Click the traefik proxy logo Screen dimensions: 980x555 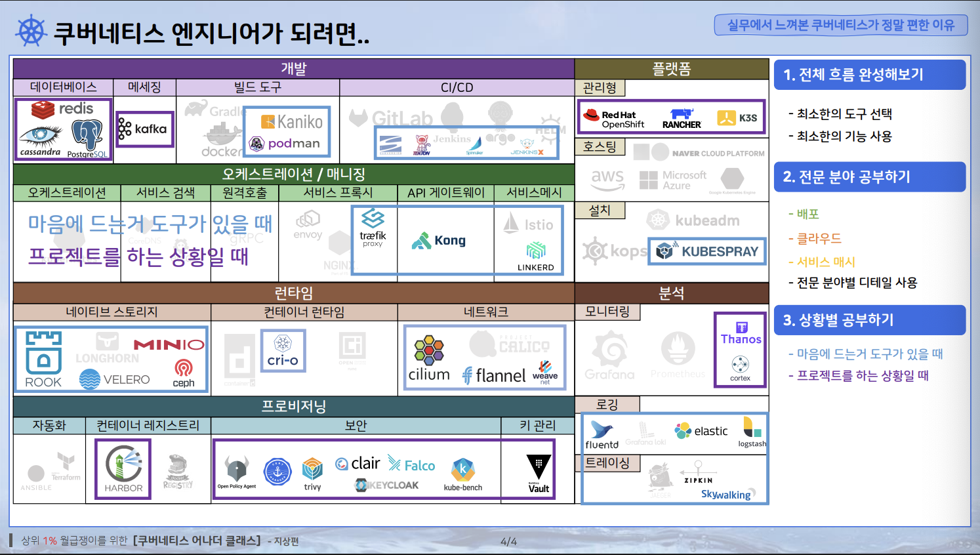point(373,228)
